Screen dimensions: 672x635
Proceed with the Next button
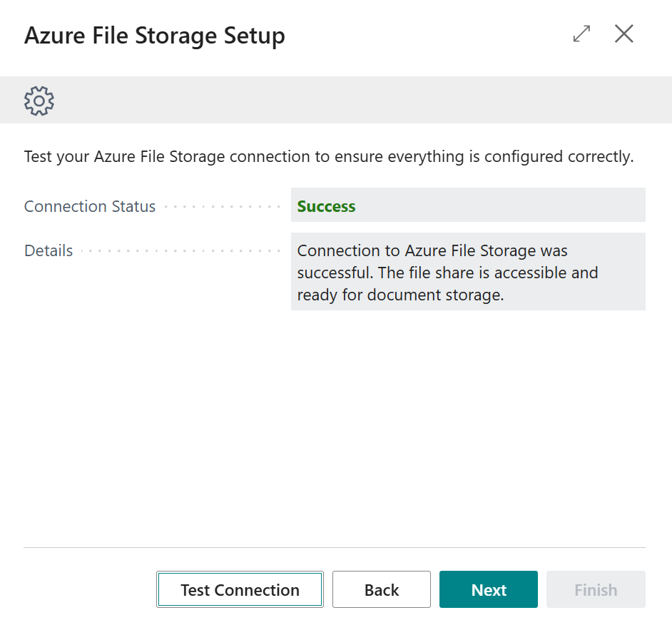[x=489, y=589]
